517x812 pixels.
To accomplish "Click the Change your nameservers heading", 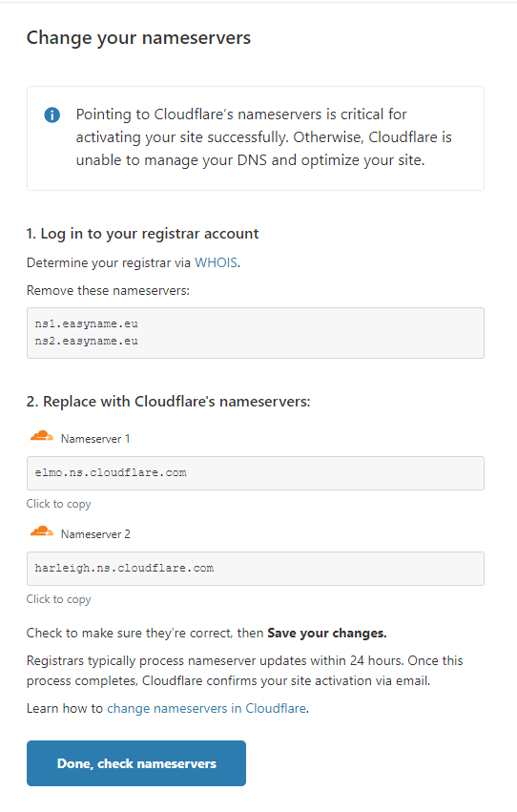I will pyautogui.click(x=138, y=38).
